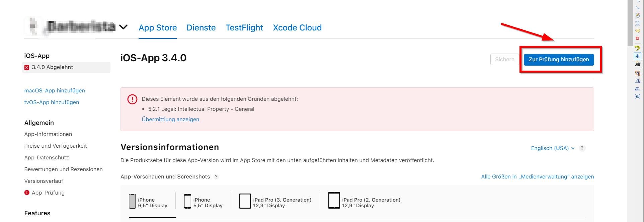Open Versionsverlauf in the sidebar
644x222 pixels.
(44, 181)
